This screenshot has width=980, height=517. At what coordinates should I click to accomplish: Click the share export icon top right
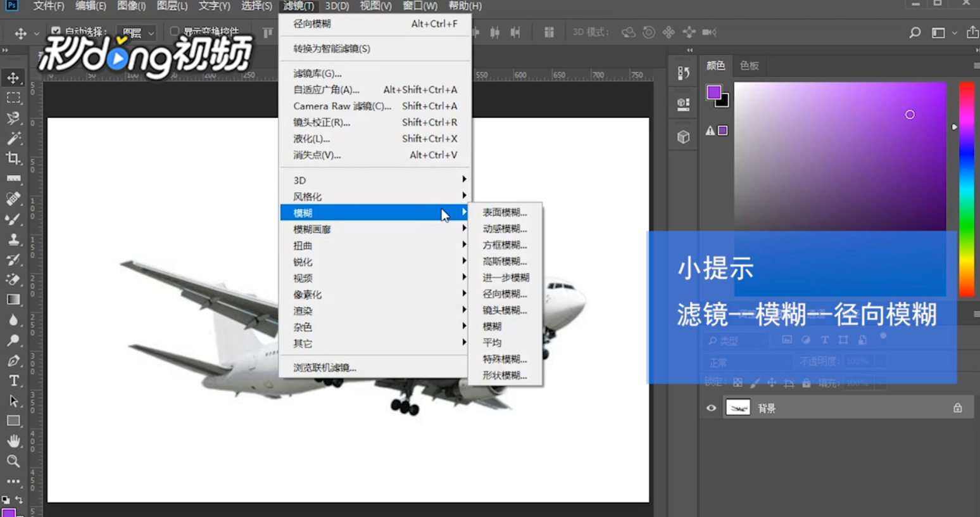click(x=972, y=32)
